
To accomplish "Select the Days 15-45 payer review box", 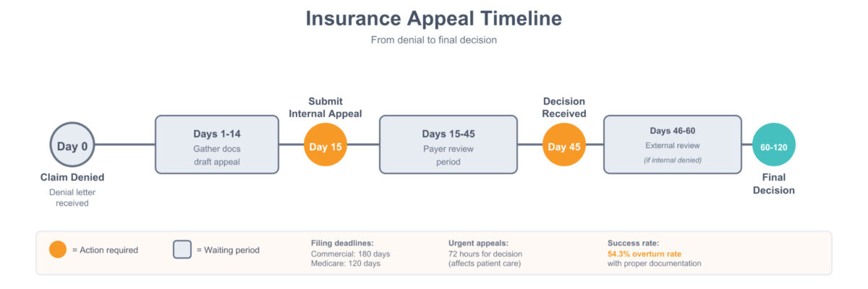I will click(448, 144).
